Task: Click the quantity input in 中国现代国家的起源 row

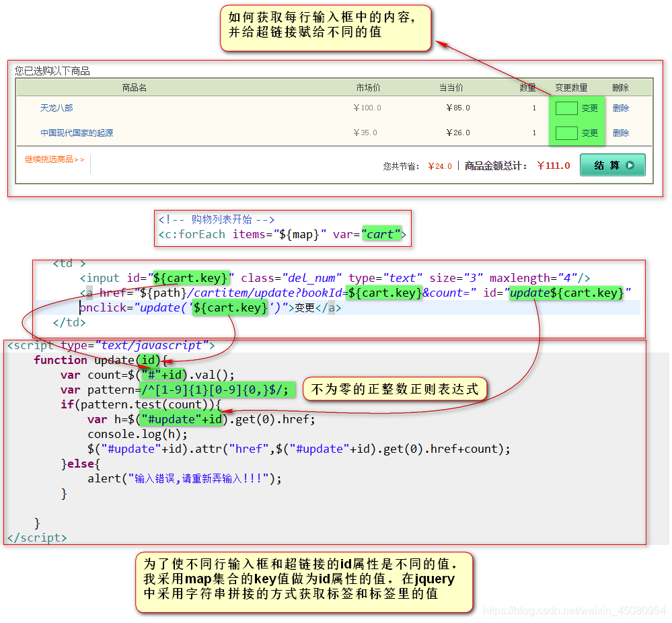Action: (566, 133)
